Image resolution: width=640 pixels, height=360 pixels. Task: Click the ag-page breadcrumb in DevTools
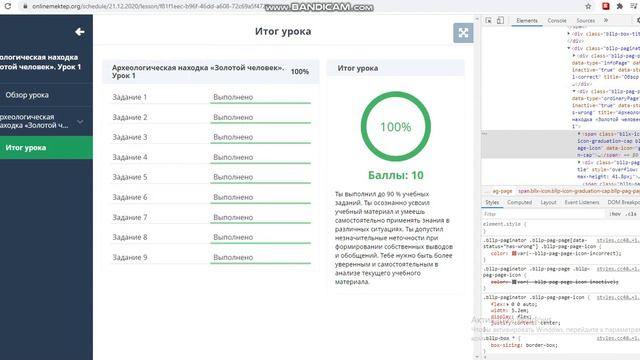502,191
